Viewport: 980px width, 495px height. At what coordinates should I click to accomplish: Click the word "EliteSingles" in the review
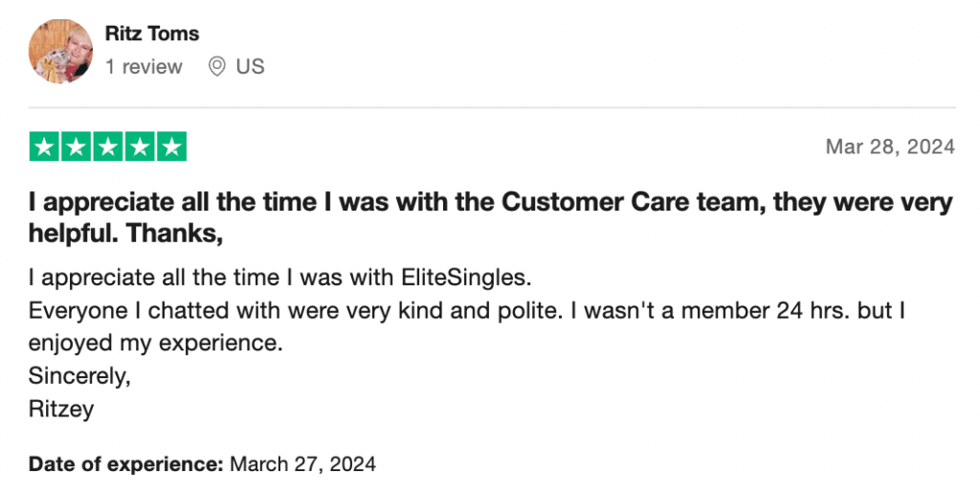click(466, 278)
